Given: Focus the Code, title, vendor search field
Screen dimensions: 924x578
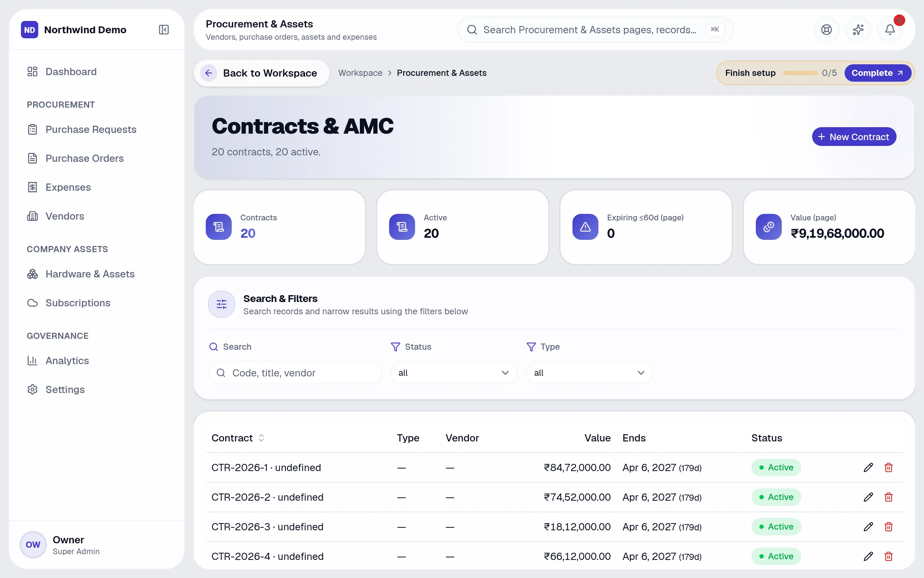Looking at the screenshot, I should (295, 373).
